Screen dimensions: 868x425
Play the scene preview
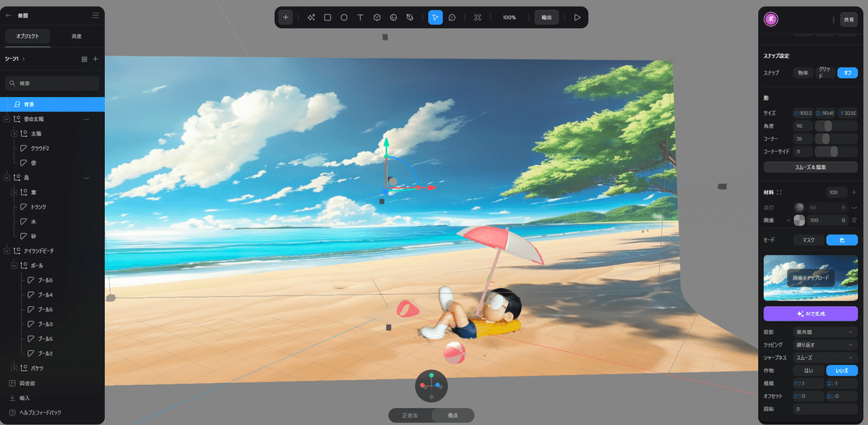tap(577, 17)
